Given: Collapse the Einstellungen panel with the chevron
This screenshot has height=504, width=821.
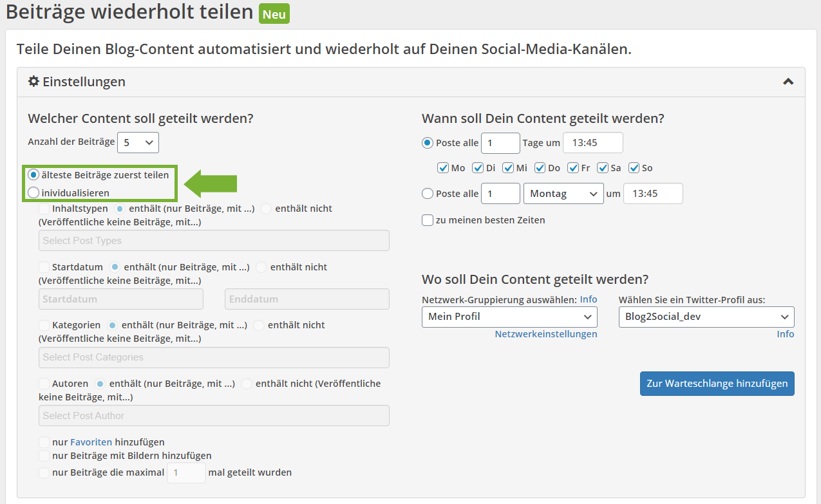Looking at the screenshot, I should (788, 82).
